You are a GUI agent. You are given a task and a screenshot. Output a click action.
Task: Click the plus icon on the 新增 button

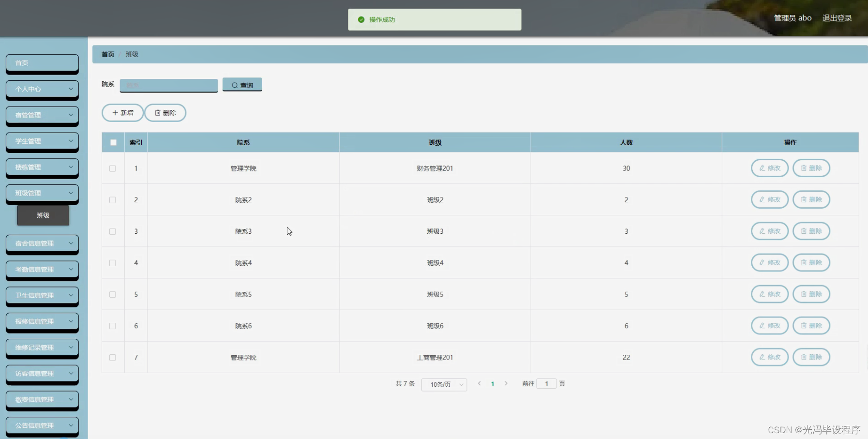coord(115,112)
